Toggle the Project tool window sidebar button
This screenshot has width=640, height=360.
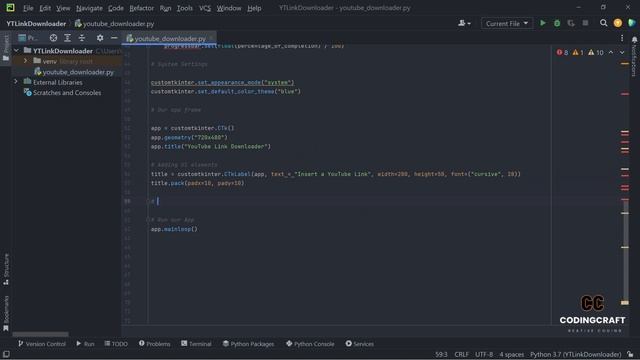6,48
